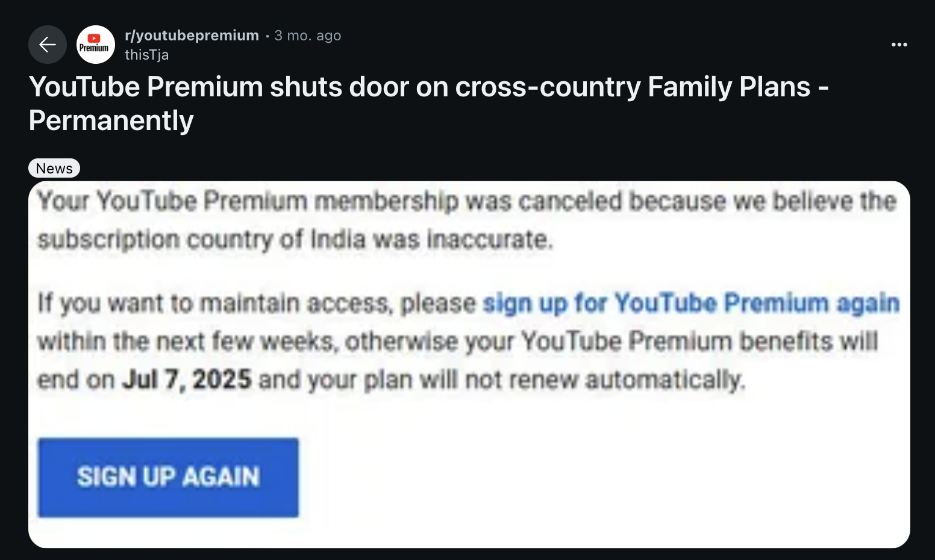
Task: Click the left-pointing navigation arrow
Action: click(x=48, y=45)
